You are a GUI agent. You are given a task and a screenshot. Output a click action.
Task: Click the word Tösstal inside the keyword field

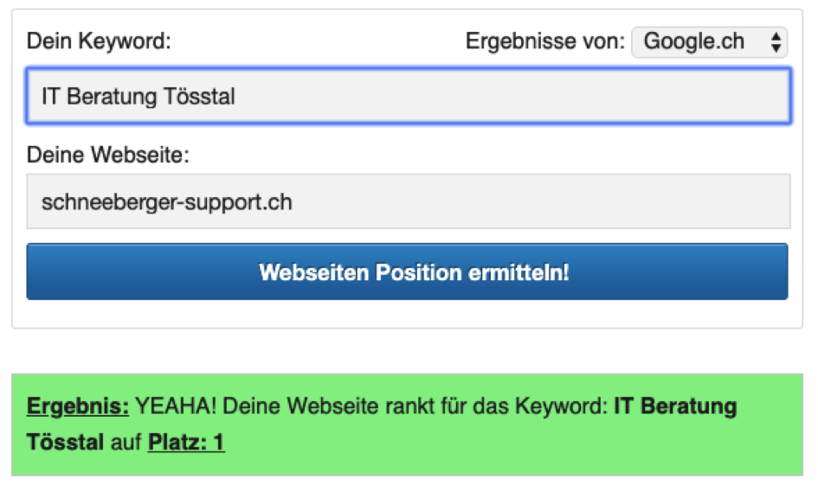point(200,97)
